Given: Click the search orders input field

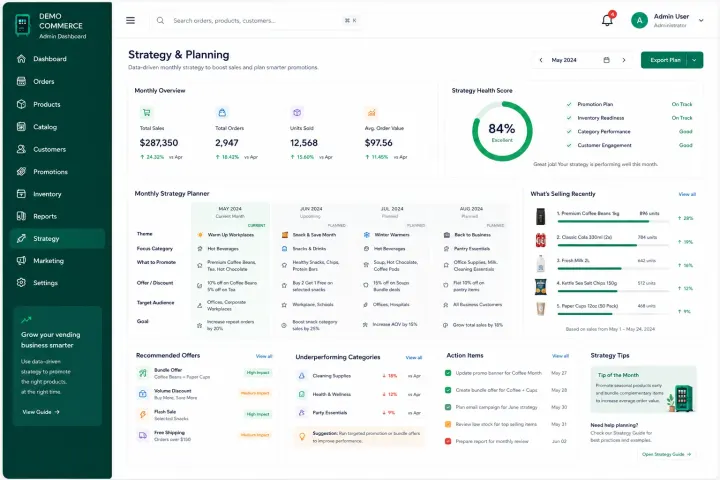Looking at the screenshot, I should click(x=257, y=21).
